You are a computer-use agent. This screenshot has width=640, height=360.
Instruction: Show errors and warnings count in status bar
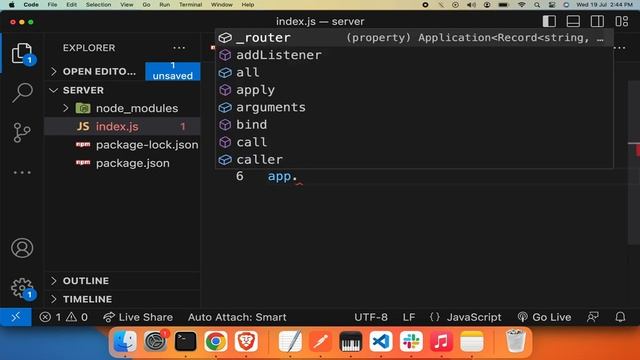[x=64, y=317]
